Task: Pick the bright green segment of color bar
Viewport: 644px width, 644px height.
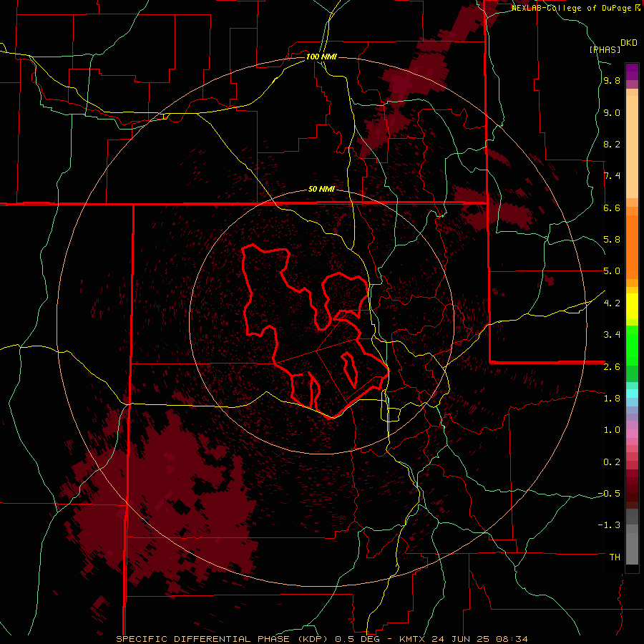Action: pos(632,345)
